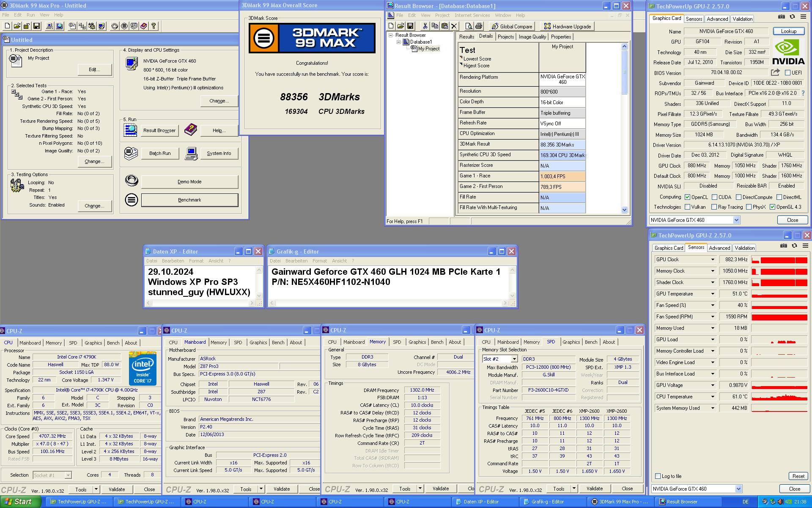Toggle the DirectML checkbox in GPU-Z

pos(779,197)
